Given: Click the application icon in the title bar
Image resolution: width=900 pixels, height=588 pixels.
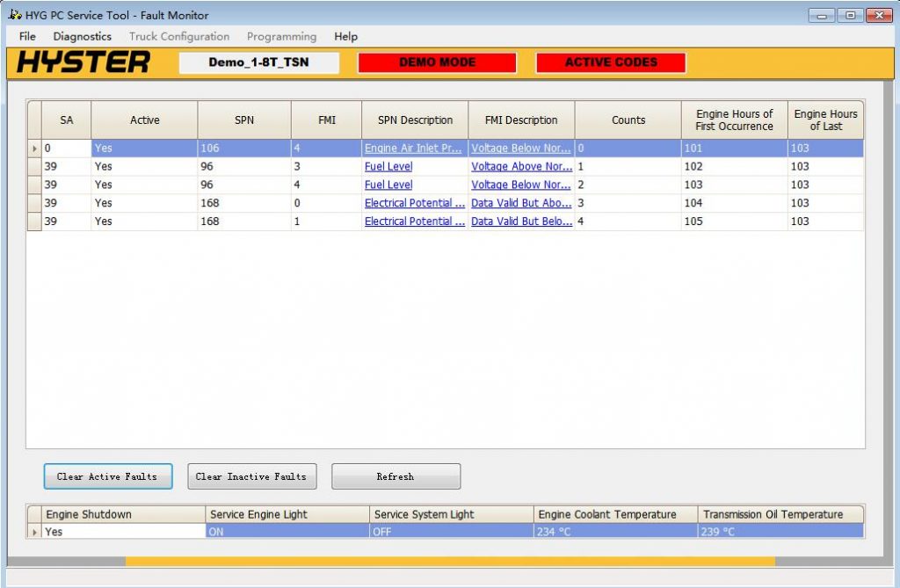Looking at the screenshot, I should (x=15, y=14).
